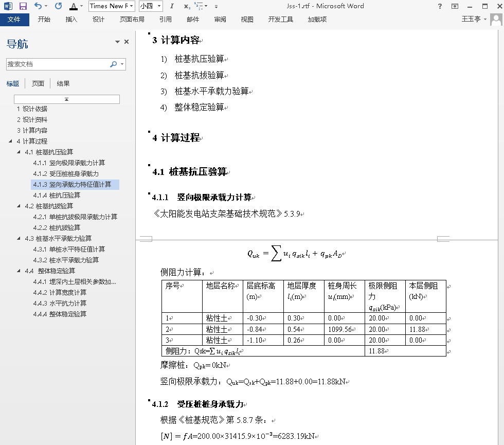Click the jump-to-top arrow bar in navigation
Screen dimensions: 504x445
coord(67,99)
